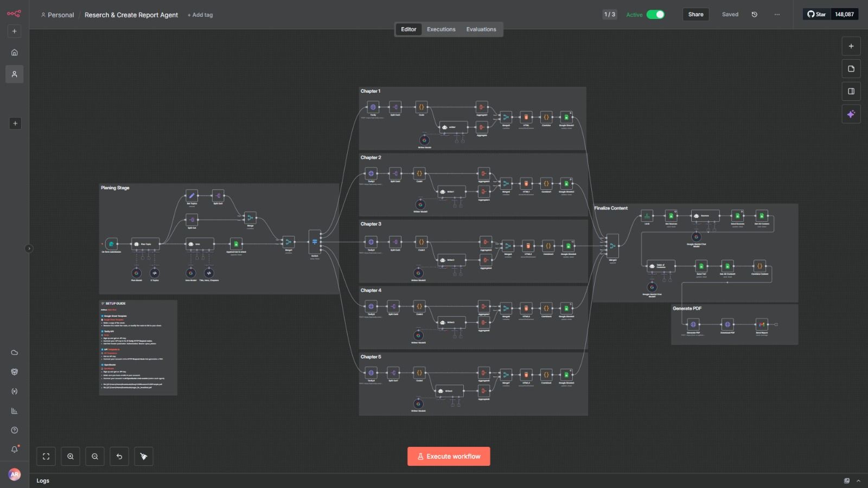Open the notifications bell in the sidebar
Screen dimensions: 868x488
(15, 450)
